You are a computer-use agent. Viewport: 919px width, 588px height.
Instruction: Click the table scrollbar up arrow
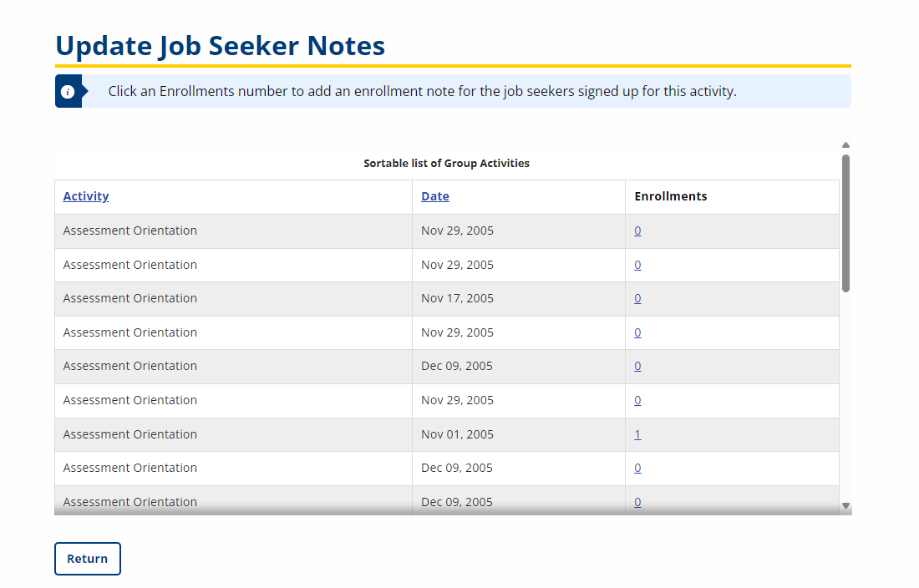coord(845,144)
